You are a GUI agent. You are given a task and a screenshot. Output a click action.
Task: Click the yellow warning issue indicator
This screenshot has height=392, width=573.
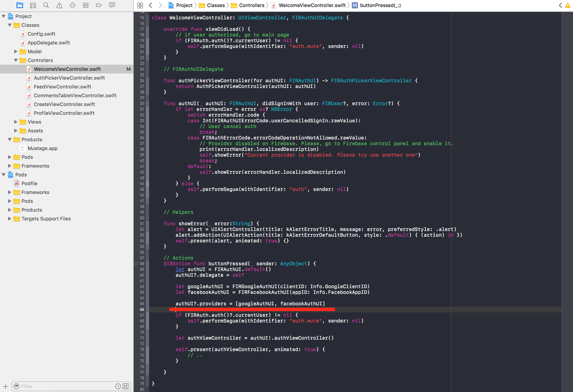[x=567, y=5]
